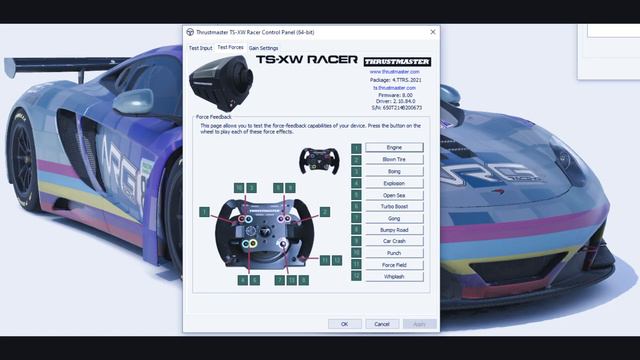Play the Open Sea effect
Image resolution: width=640 pixels, height=360 pixels.
(x=394, y=195)
